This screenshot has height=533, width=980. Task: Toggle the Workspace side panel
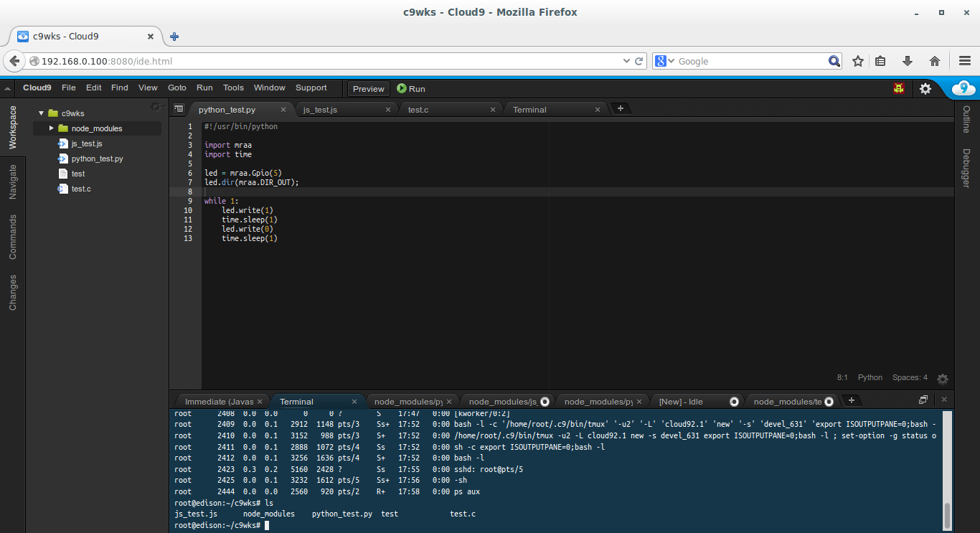tap(12, 128)
